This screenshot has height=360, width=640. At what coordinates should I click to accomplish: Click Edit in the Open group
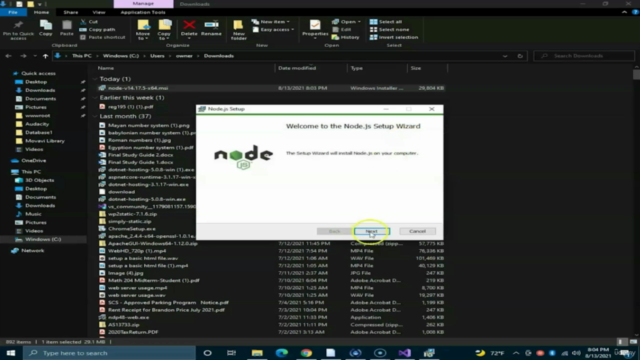[342, 29]
